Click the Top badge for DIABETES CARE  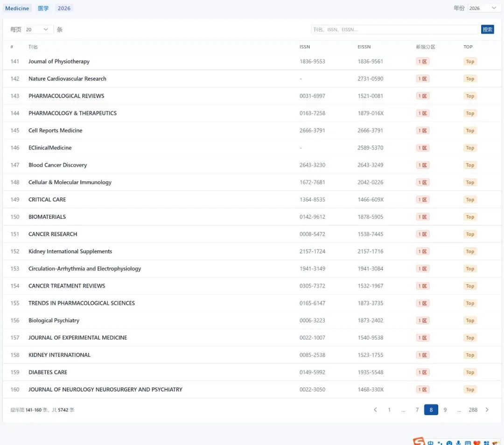click(x=469, y=372)
